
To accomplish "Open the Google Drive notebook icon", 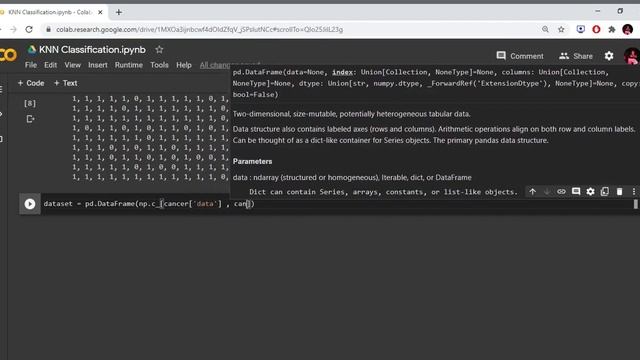I will (31, 50).
